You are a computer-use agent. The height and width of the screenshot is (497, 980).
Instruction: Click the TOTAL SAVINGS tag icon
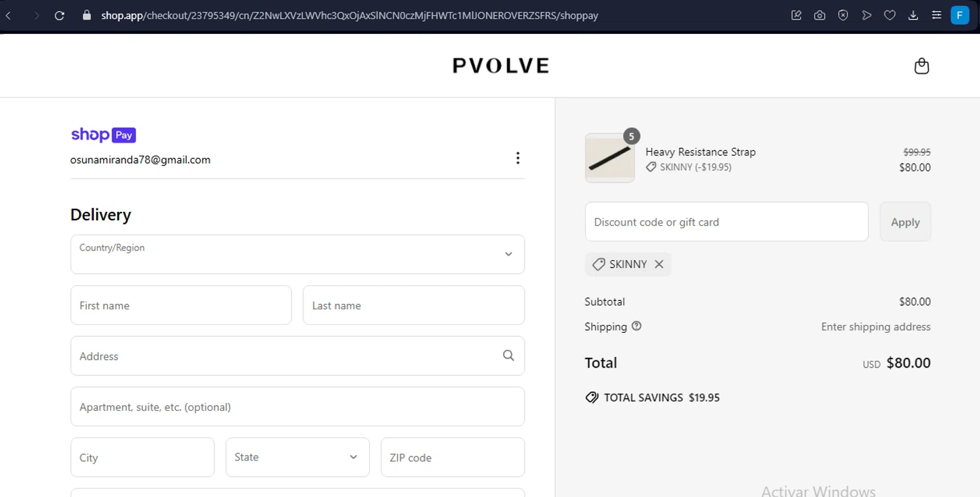tap(592, 398)
